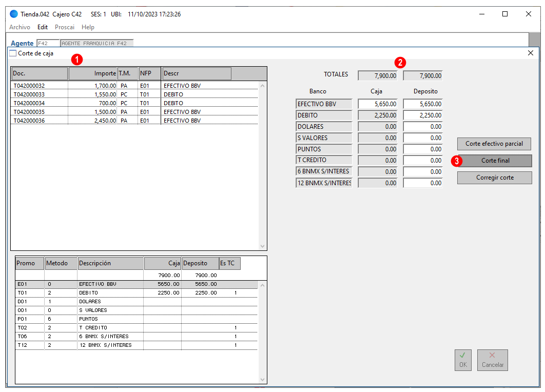Click the Corte efectivo parcial button
The image size is (545, 392).
(x=494, y=144)
